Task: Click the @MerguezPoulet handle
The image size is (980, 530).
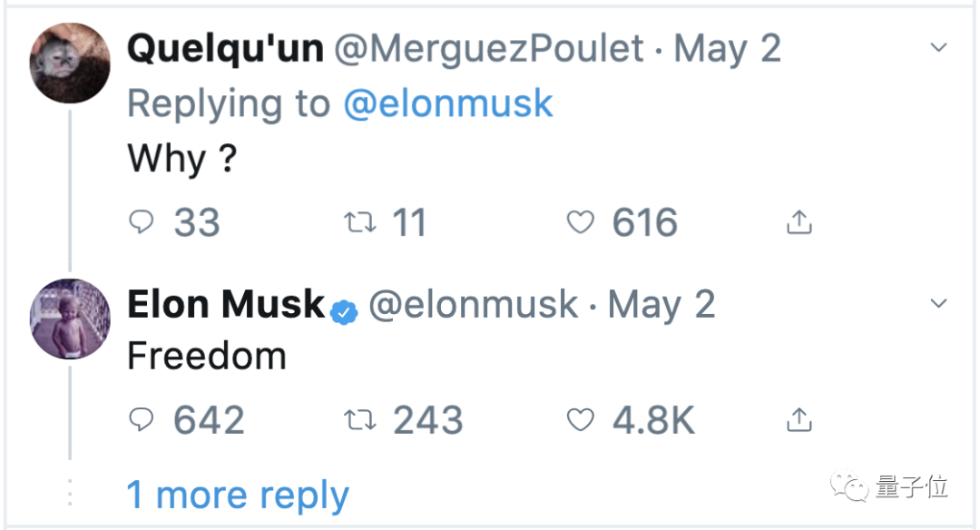Action: pyautogui.click(x=490, y=49)
